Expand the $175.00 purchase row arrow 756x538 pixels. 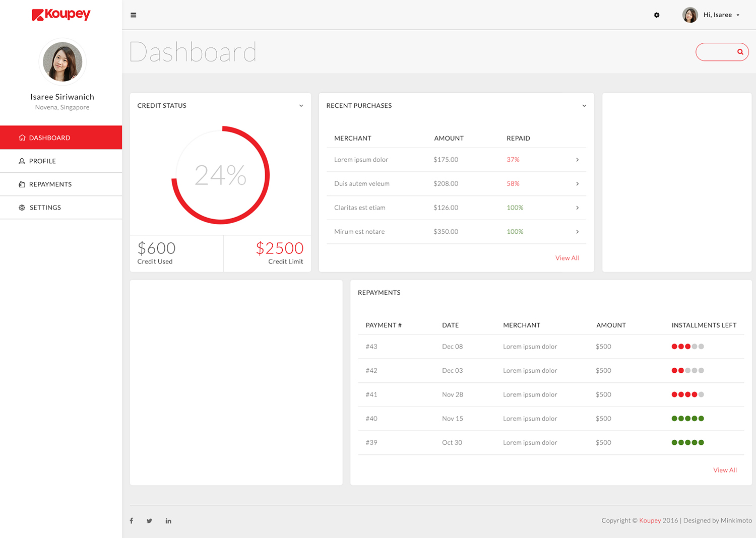[x=578, y=160]
